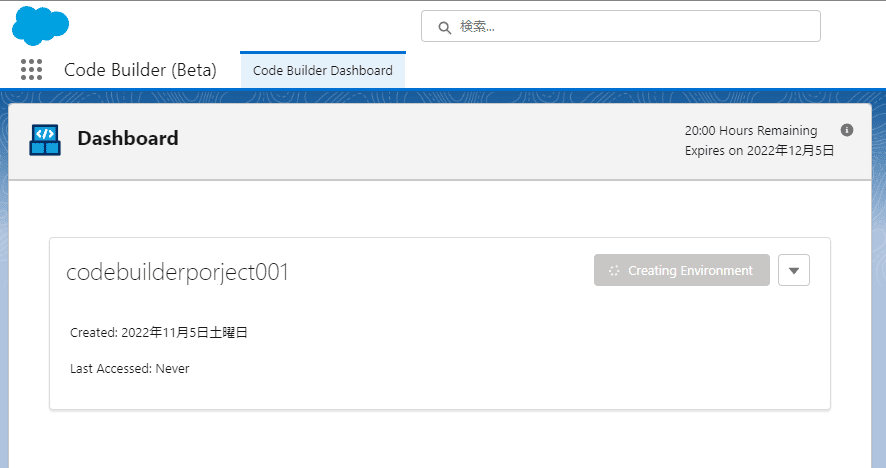Click the Creating Environment spinner icon

pos(614,271)
